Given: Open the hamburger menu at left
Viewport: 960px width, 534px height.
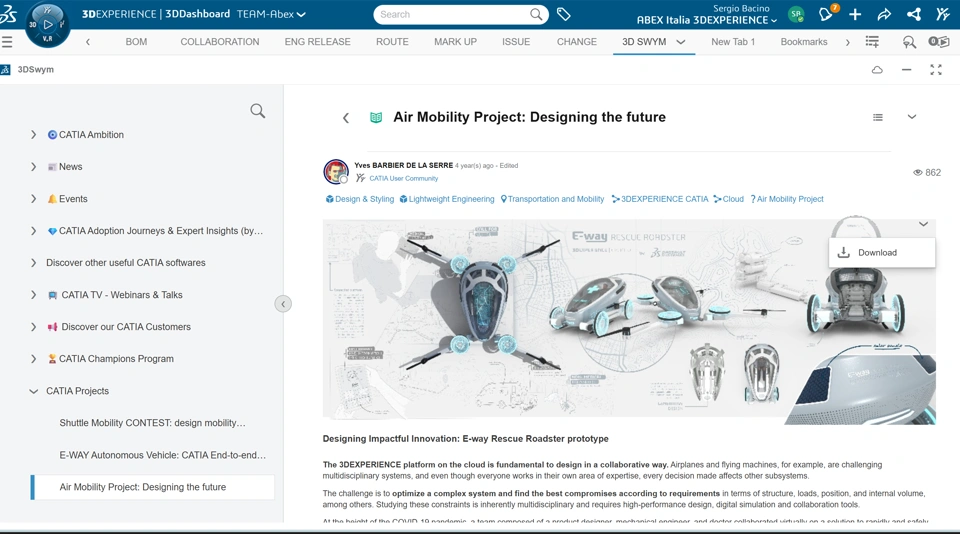Looking at the screenshot, I should (x=7, y=42).
